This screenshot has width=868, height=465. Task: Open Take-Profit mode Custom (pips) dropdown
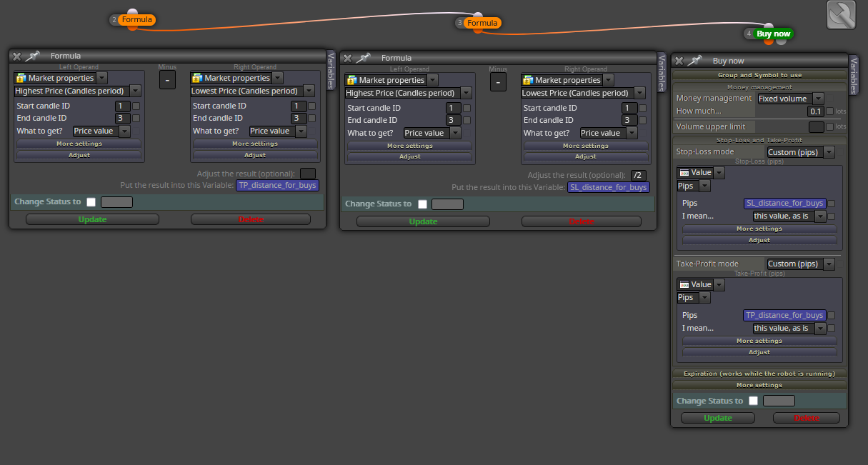click(x=801, y=264)
